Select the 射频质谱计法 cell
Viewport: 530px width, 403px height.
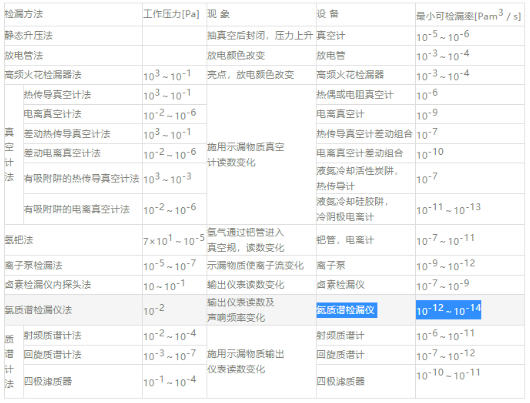[x=52, y=336]
